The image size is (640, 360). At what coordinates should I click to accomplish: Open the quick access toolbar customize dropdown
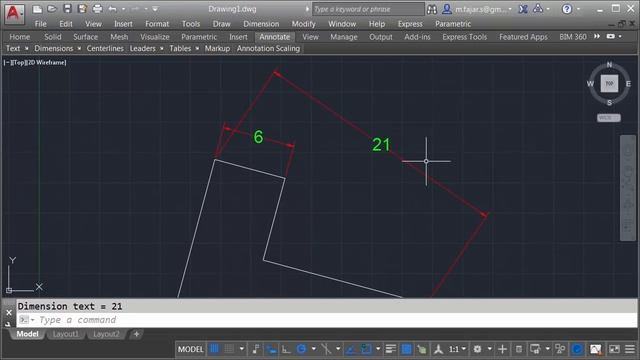155,9
